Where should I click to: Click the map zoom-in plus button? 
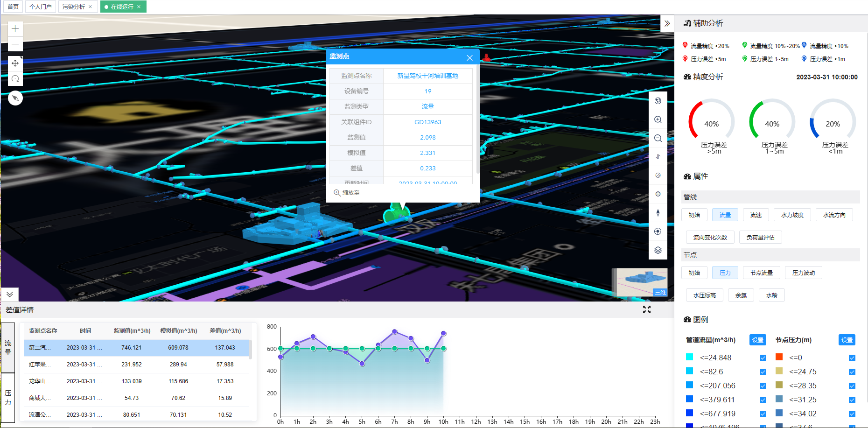coord(15,29)
